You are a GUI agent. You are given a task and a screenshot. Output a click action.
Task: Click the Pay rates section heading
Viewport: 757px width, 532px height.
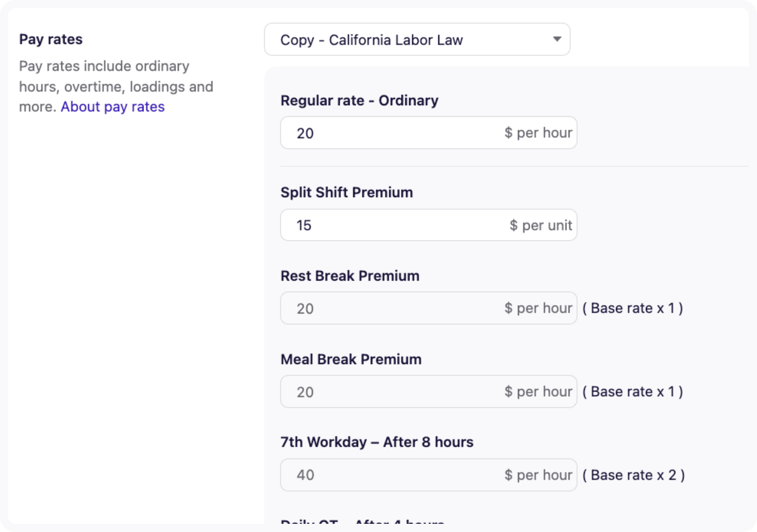[x=51, y=39]
